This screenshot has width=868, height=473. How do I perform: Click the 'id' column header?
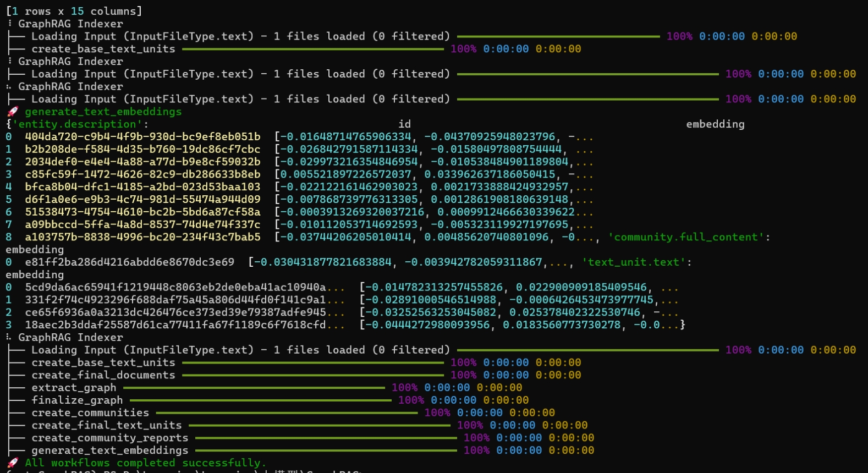404,124
